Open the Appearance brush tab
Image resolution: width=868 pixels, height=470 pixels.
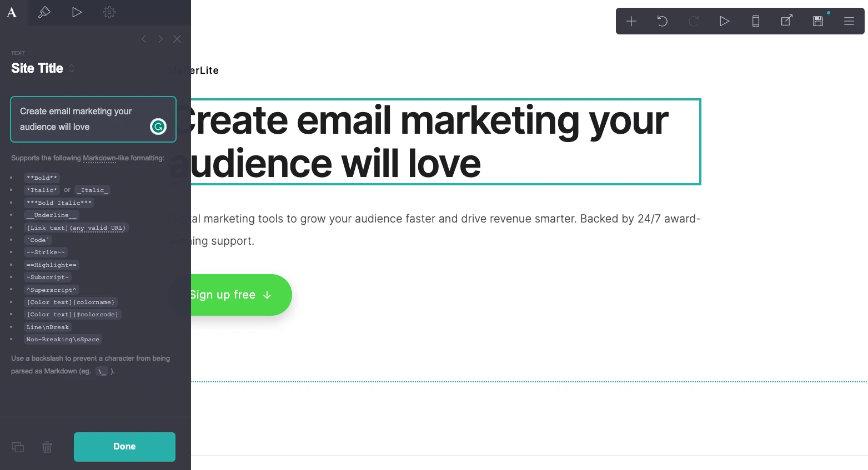[44, 12]
